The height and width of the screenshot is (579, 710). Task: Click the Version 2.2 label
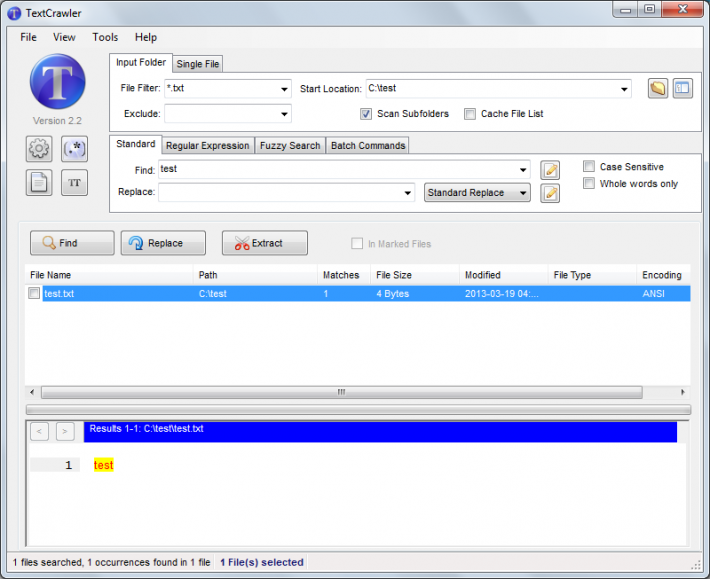pyautogui.click(x=57, y=121)
